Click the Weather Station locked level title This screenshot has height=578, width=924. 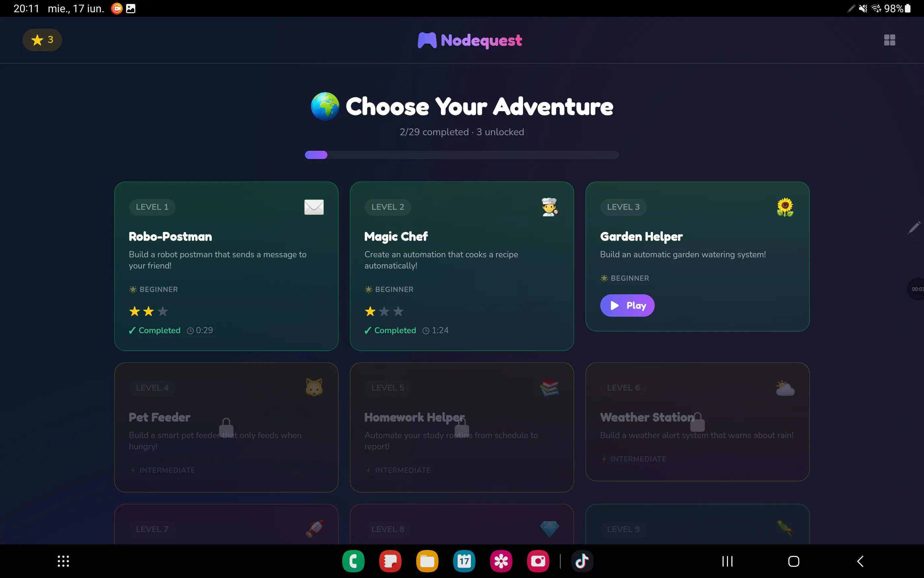point(647,417)
